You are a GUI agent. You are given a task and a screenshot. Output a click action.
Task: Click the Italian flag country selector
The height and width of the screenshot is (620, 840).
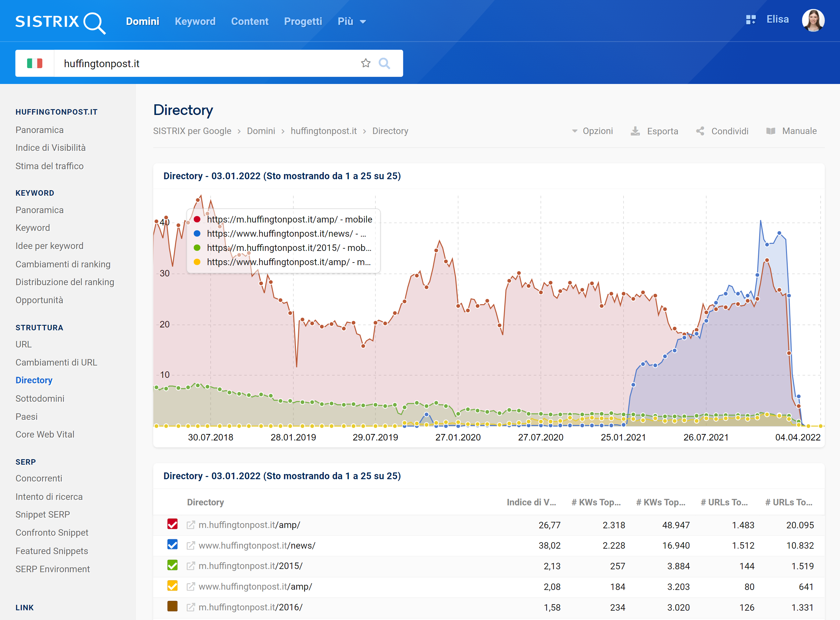coord(35,63)
